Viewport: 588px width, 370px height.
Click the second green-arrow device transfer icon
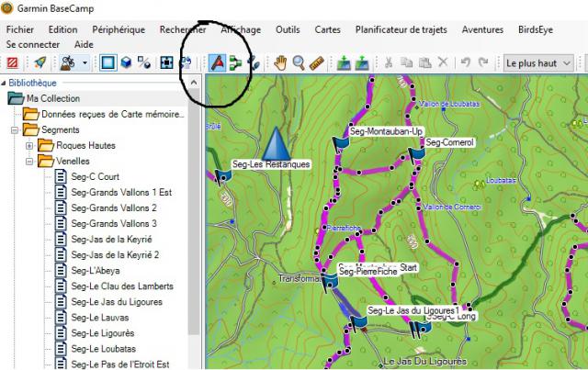point(361,62)
